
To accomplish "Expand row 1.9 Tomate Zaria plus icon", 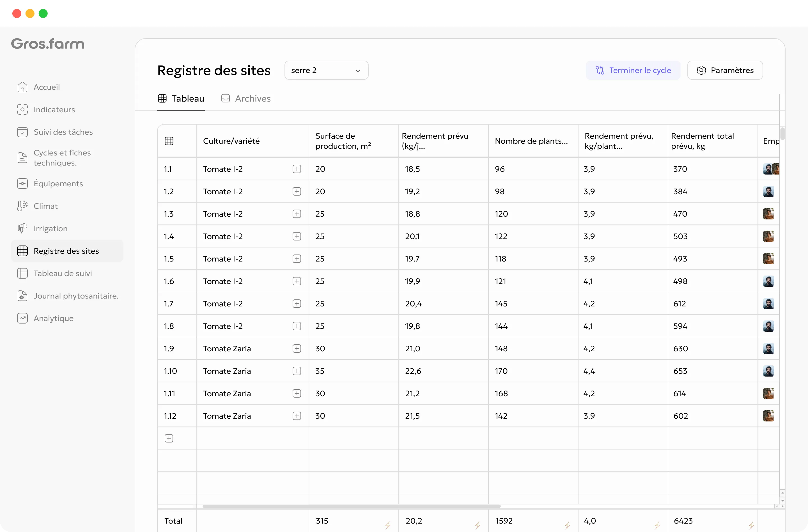I will pyautogui.click(x=297, y=349).
